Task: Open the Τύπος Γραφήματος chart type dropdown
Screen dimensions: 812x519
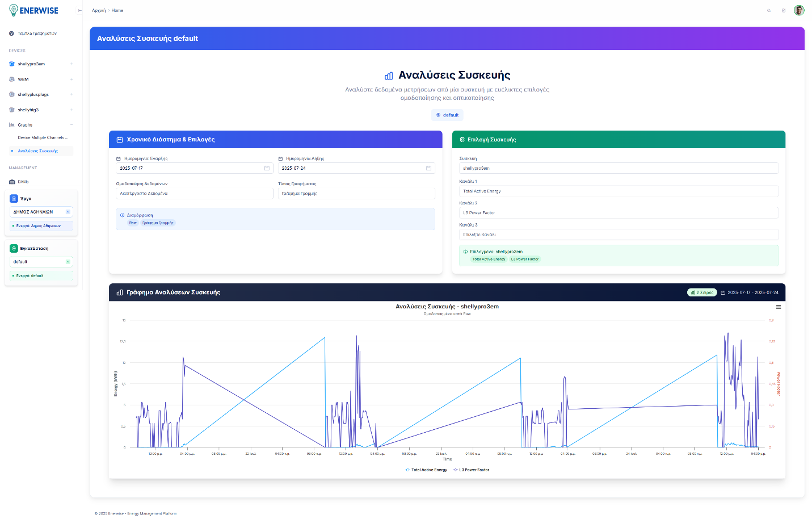Action: click(x=356, y=194)
